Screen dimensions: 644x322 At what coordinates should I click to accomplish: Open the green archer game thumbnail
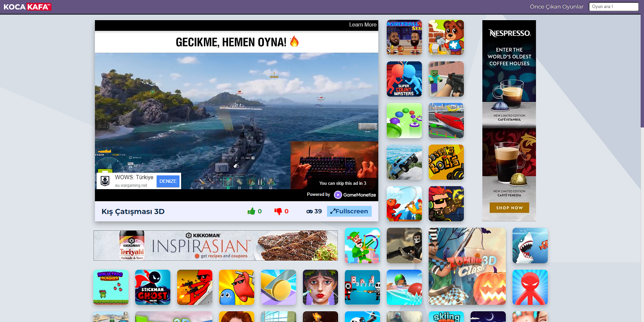362,246
